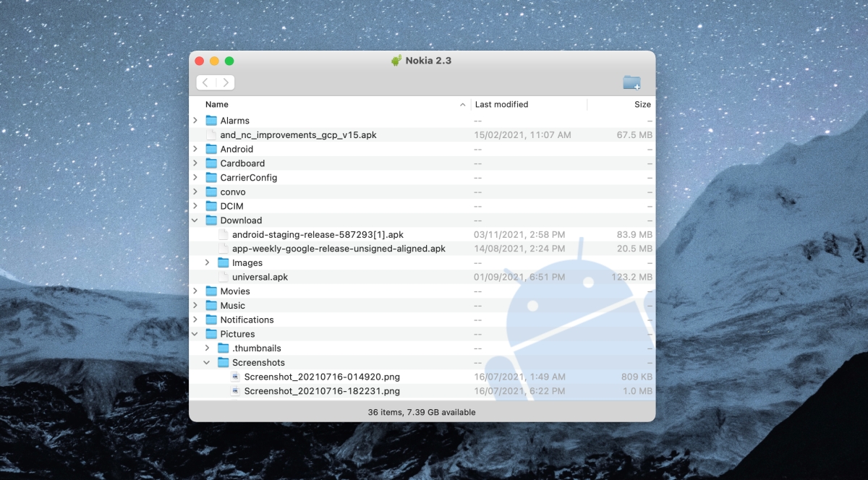This screenshot has height=480, width=868.
Task: Click the New Folder icon in the toolbar
Action: pos(631,82)
